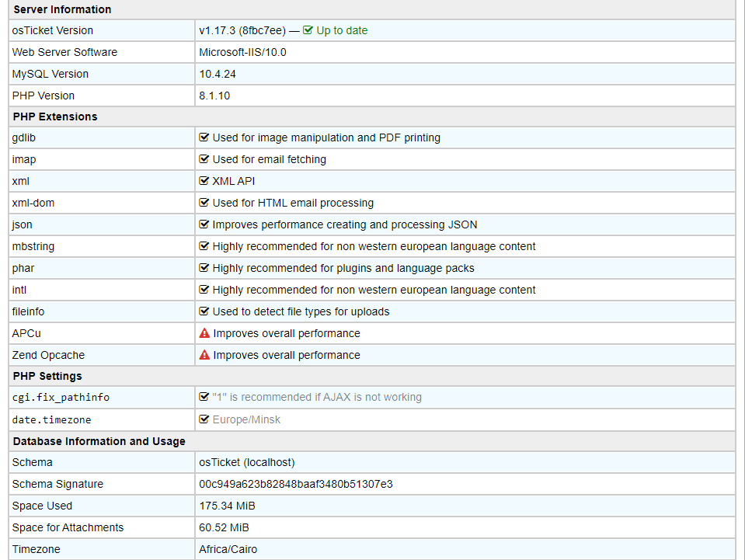
Task: Click the cgi.fix_pathinfo check mark
Action: (204, 397)
